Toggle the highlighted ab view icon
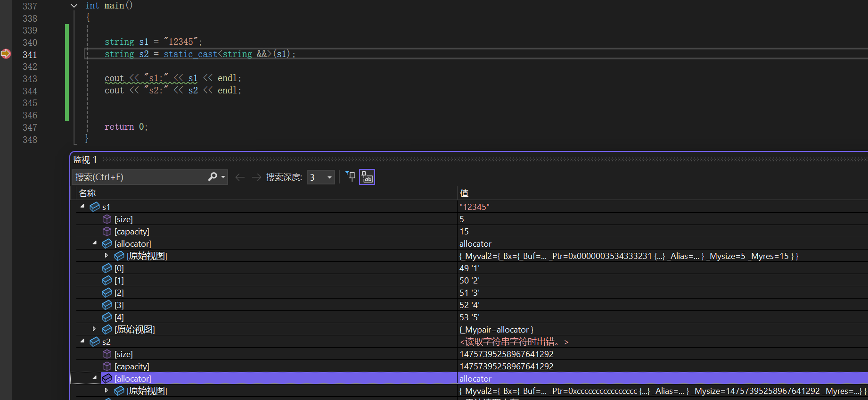 [367, 177]
